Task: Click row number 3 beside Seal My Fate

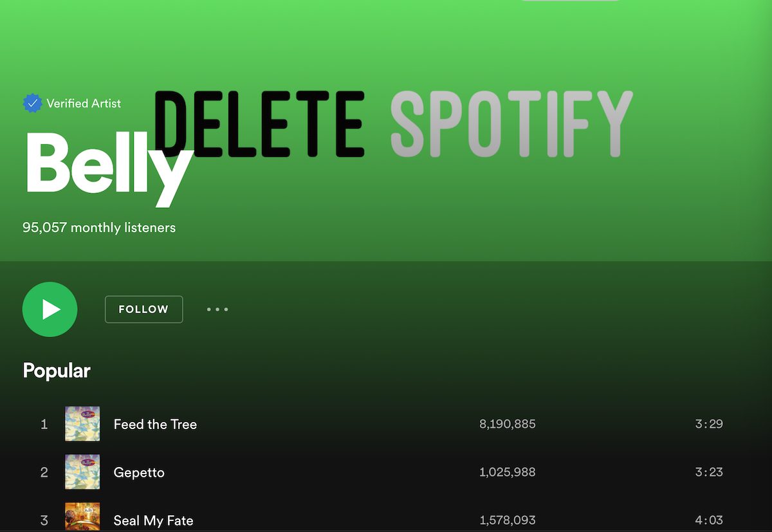Action: pyautogui.click(x=44, y=520)
